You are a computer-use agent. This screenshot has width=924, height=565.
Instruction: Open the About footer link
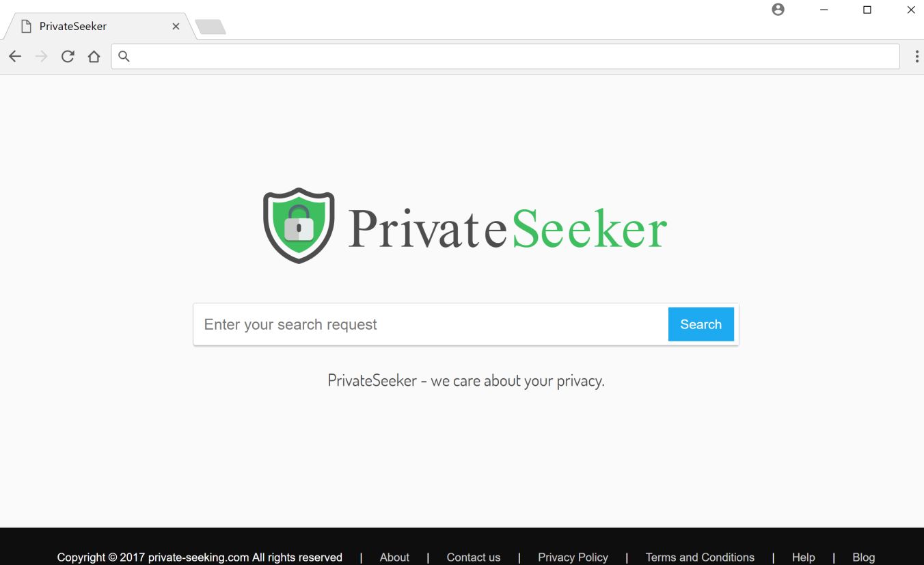tap(394, 557)
